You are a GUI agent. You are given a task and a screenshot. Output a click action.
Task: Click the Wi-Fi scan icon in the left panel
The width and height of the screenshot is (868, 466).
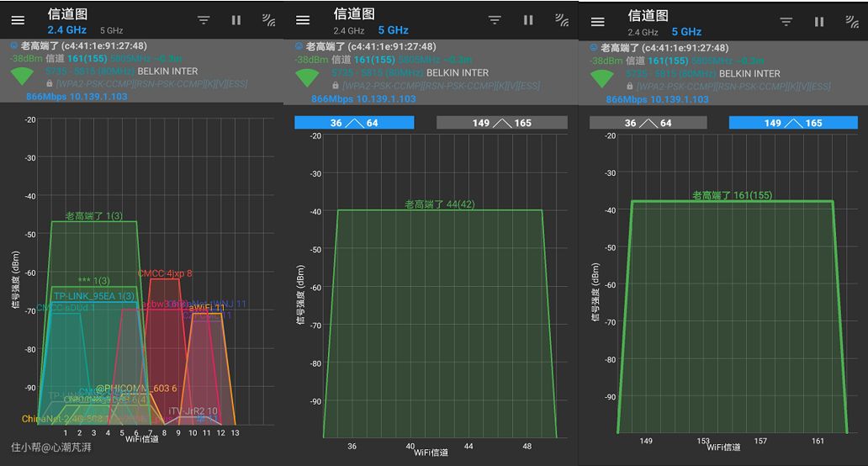click(268, 20)
